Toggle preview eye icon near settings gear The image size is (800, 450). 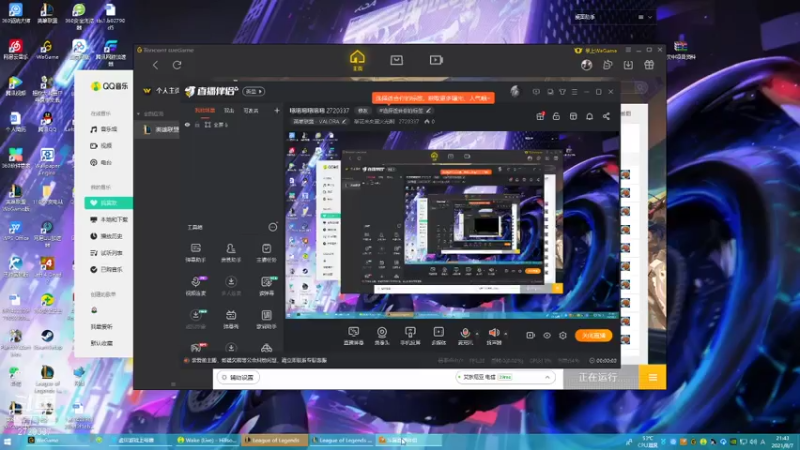pos(546,335)
